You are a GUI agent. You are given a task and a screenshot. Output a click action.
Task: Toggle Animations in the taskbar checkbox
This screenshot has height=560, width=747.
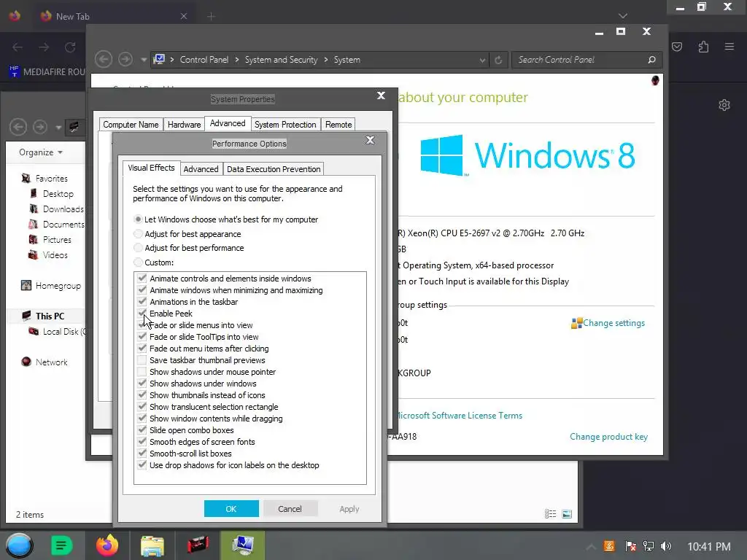142,301
